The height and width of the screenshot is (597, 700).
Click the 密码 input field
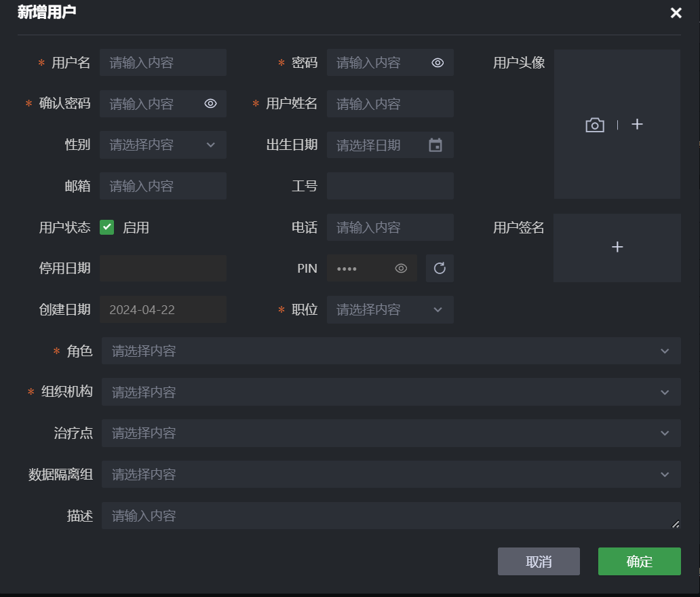[x=390, y=62]
